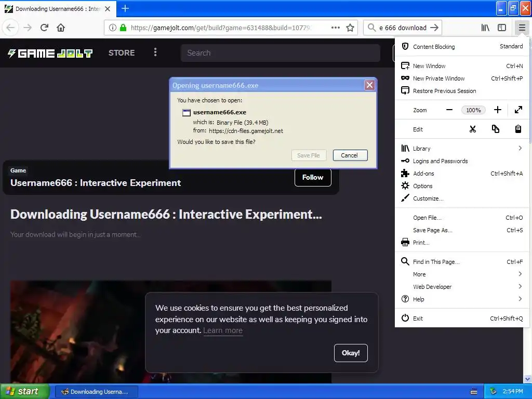Open Game Jolt navbar three-dot menu

point(155,52)
